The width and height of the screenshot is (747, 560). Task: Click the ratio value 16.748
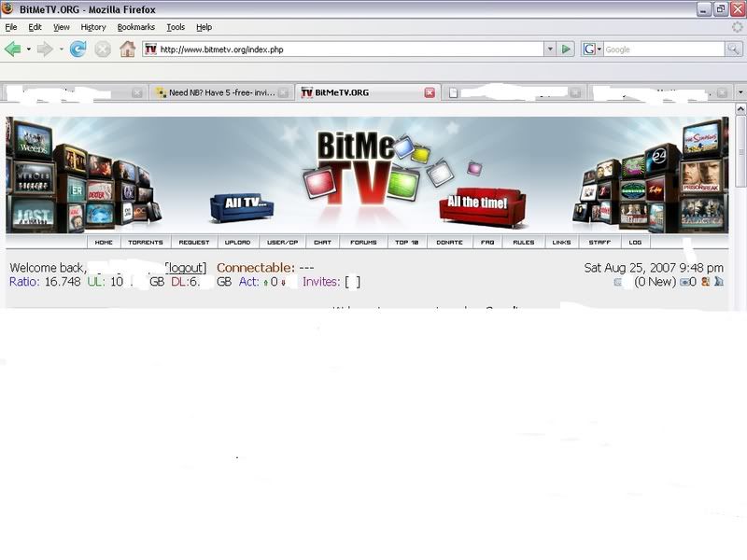point(63,282)
